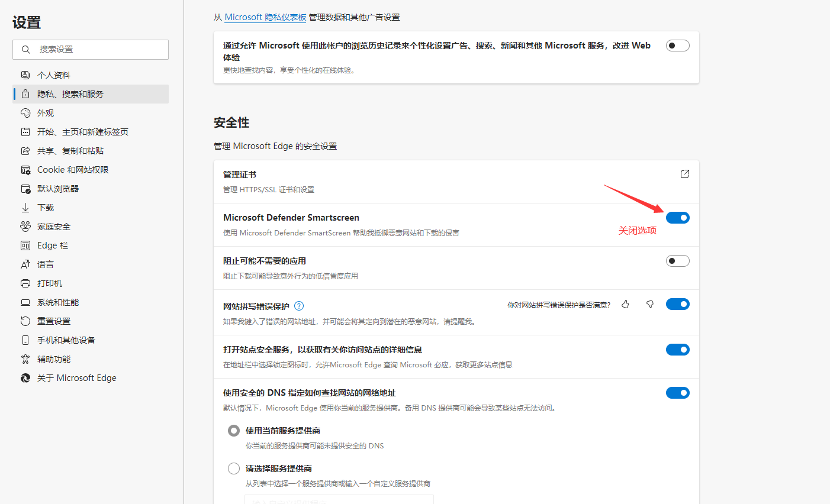Click the Edge logo next to 关于 Microsoft Edge
Image resolution: width=830 pixels, height=504 pixels.
[25, 378]
